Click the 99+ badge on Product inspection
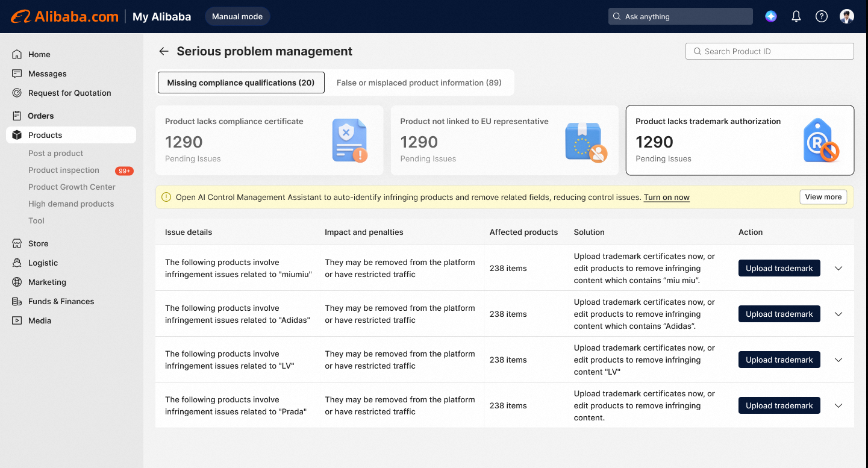Image resolution: width=868 pixels, height=468 pixels. (124, 170)
